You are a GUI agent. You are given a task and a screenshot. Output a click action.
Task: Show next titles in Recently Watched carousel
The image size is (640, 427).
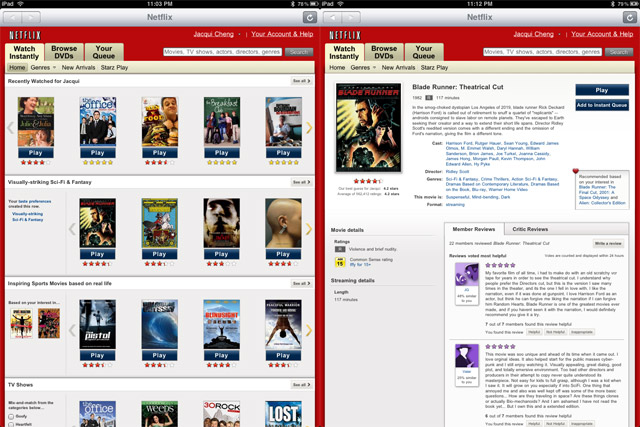[x=309, y=128]
